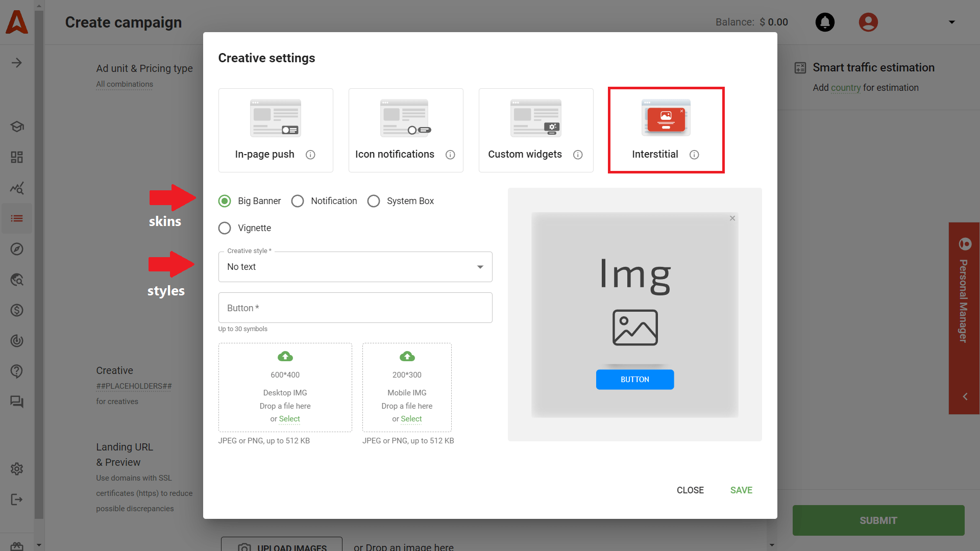
Task: Open dollar sign finance sidebar icon
Action: (17, 310)
